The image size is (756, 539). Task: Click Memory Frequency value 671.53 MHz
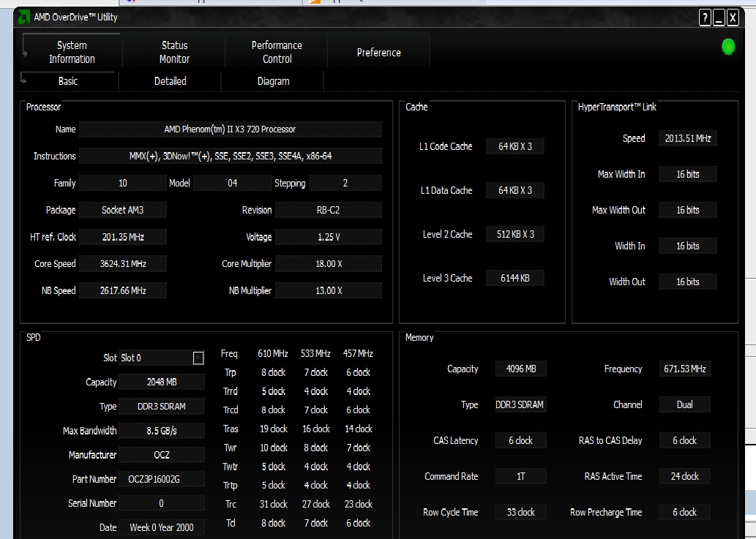click(684, 369)
